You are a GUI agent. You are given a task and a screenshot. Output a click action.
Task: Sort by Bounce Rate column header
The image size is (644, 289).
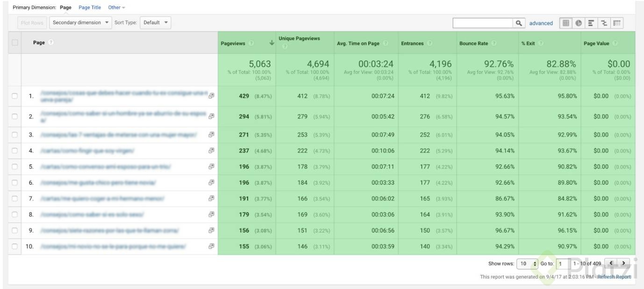(x=473, y=43)
